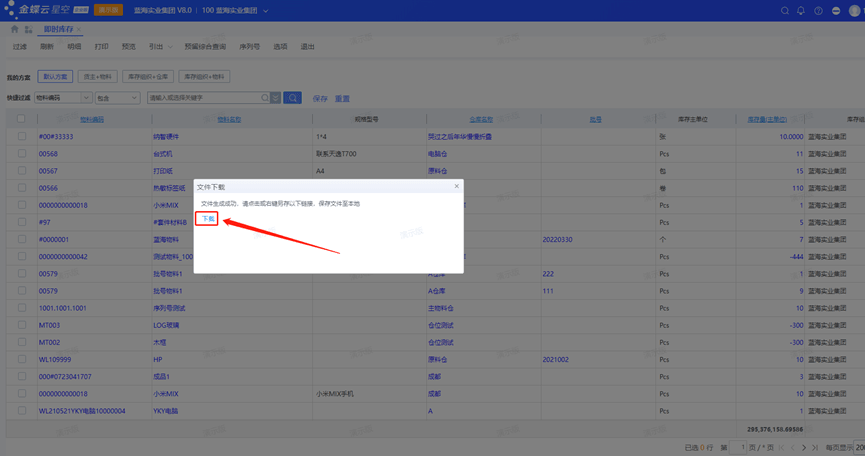This screenshot has width=865, height=456.
Task: Open the help question mark icon
Action: pos(820,10)
